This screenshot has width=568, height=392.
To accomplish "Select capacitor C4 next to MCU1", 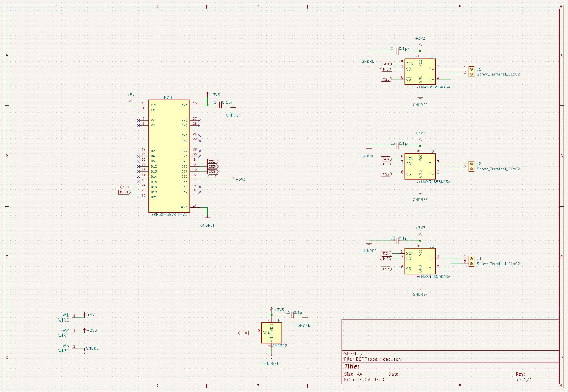I will click(221, 105).
